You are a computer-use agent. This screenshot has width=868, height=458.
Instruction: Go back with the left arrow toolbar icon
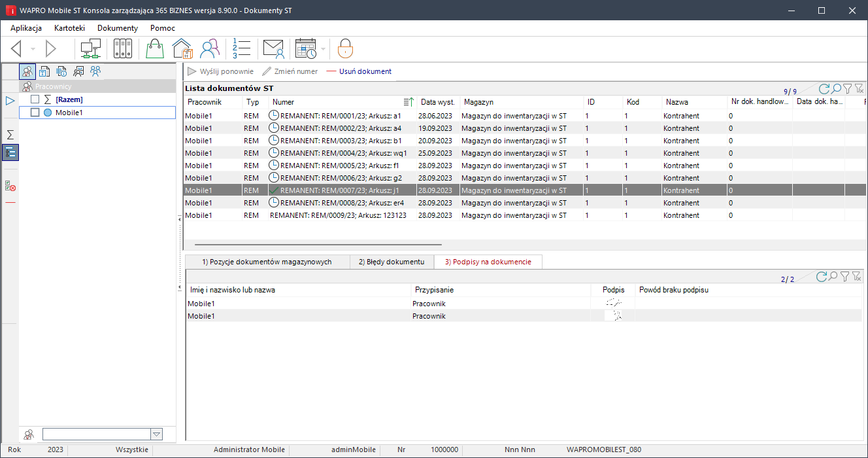click(x=16, y=49)
